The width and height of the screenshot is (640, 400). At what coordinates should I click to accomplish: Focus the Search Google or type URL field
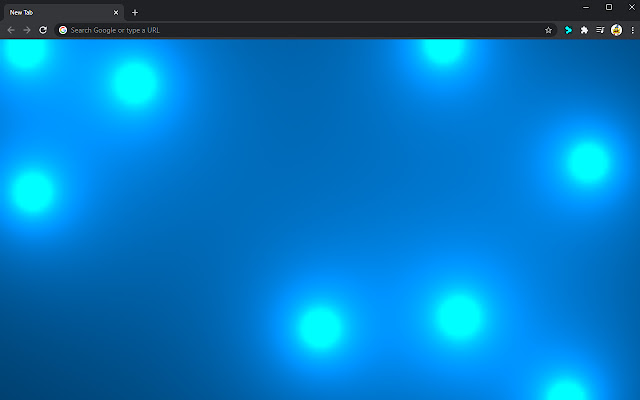click(305, 30)
